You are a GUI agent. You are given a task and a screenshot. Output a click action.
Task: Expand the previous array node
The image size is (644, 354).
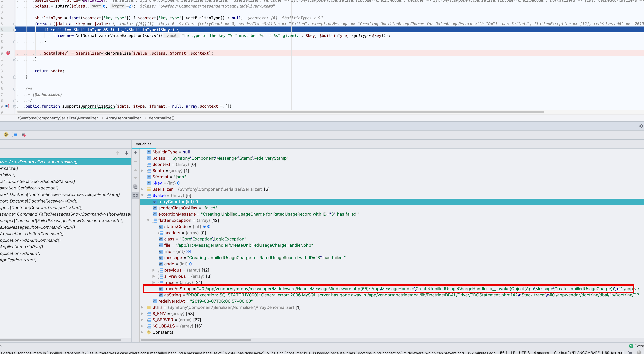[x=154, y=270]
